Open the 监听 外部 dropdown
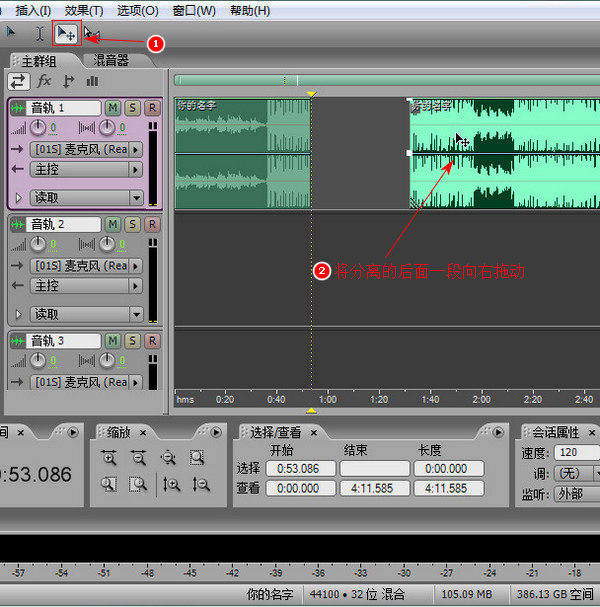This screenshot has height=607, width=600. click(x=577, y=494)
